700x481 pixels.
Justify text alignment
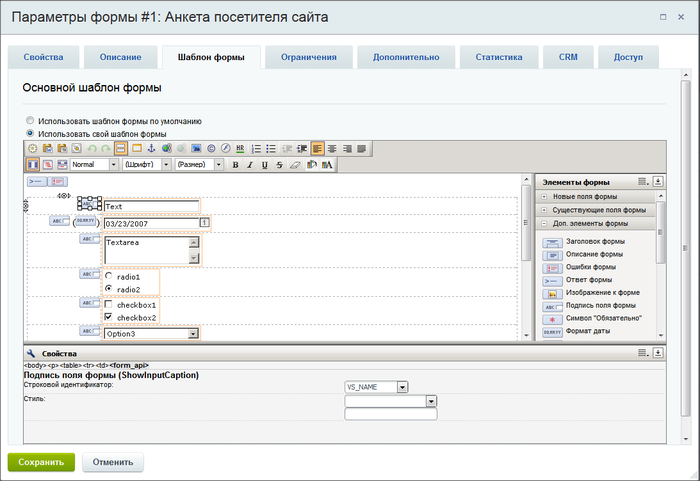[362, 149]
